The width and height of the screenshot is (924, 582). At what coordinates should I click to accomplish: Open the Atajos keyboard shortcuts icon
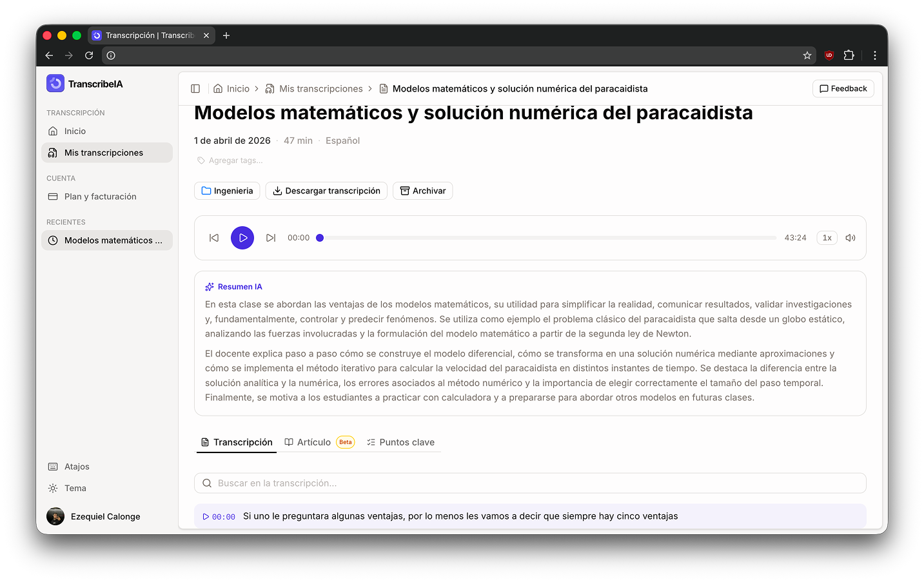(x=54, y=466)
